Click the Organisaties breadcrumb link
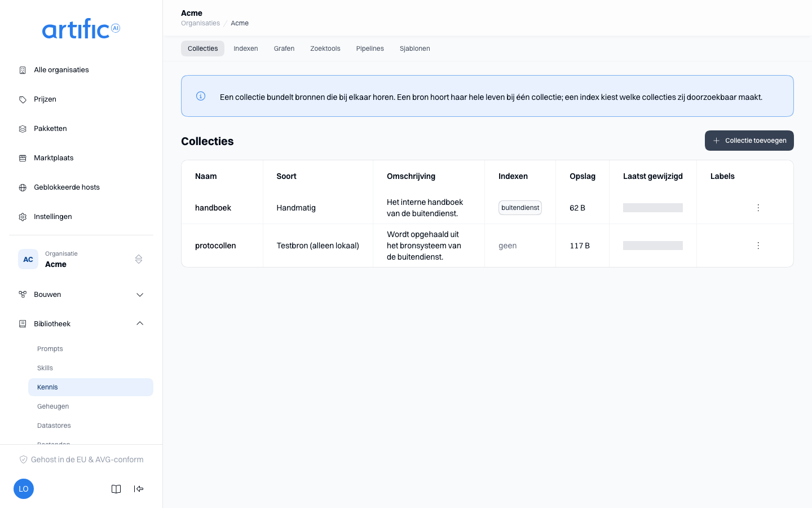This screenshot has width=812, height=508. [x=200, y=23]
